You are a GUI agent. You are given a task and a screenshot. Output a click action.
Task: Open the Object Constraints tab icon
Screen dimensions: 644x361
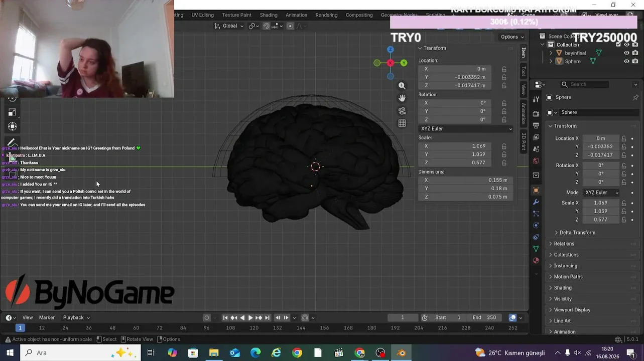pos(536,237)
